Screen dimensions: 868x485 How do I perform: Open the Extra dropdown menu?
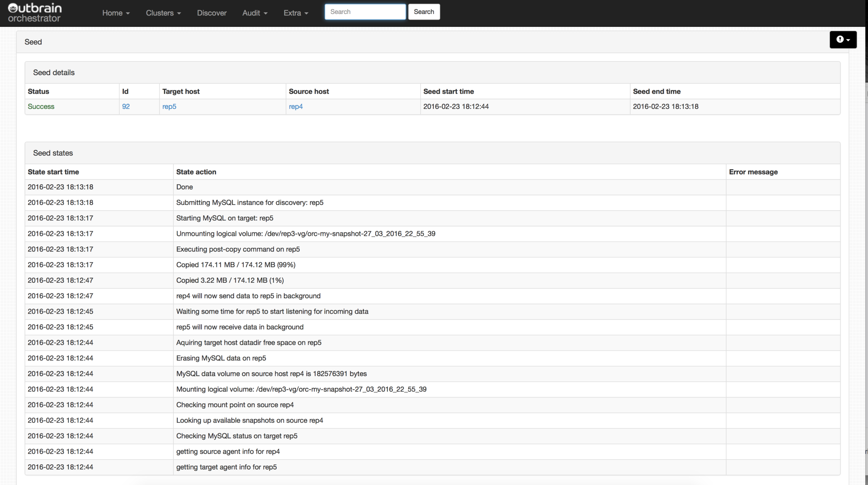[296, 13]
